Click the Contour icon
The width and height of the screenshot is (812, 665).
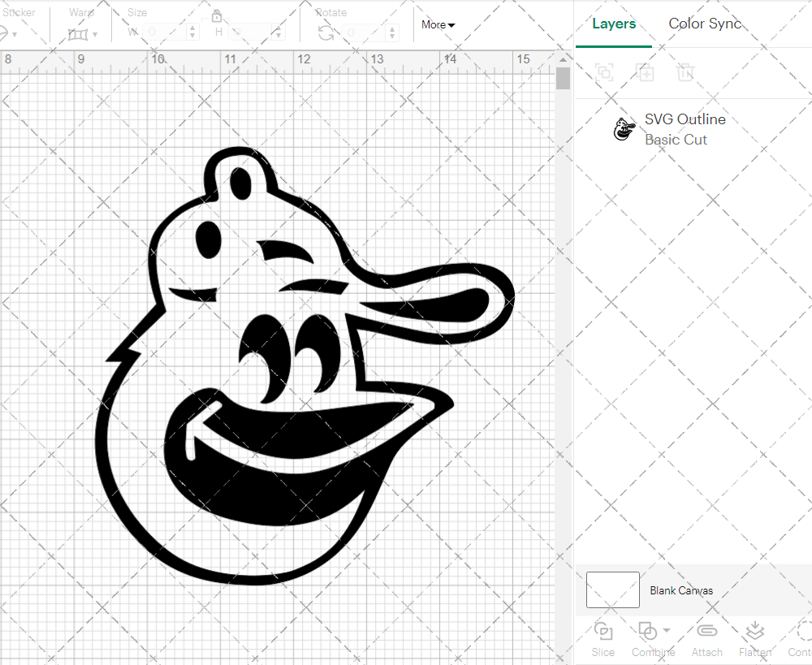point(802,632)
